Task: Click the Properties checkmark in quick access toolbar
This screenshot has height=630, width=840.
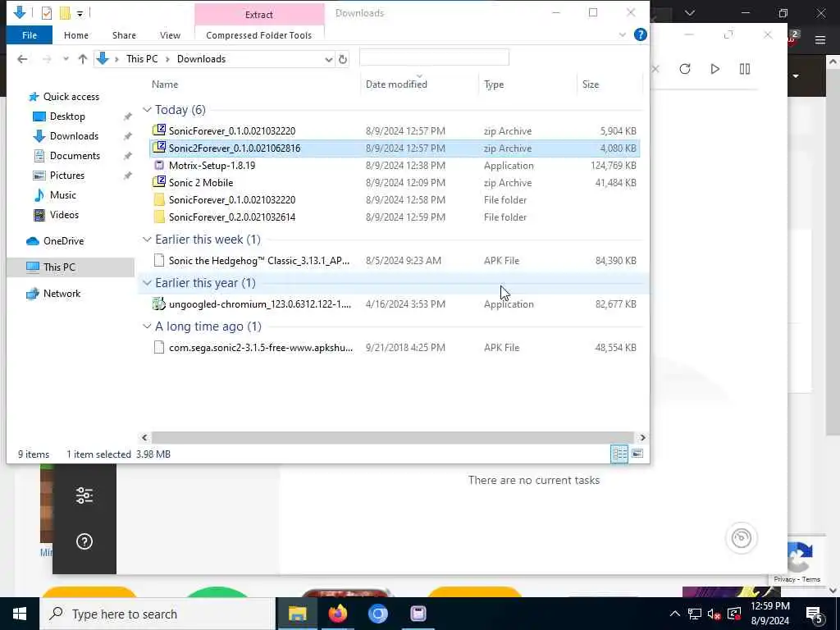Action: pos(47,13)
